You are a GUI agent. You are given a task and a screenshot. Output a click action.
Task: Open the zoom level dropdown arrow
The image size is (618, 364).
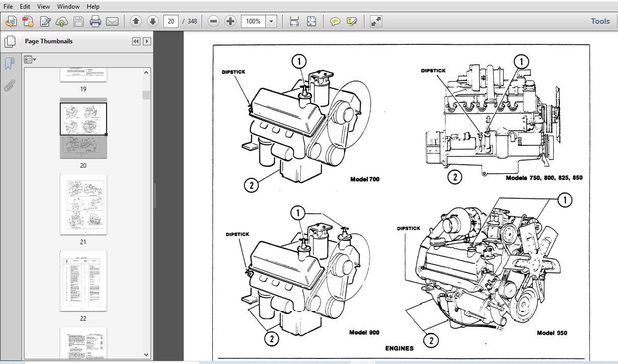(271, 21)
